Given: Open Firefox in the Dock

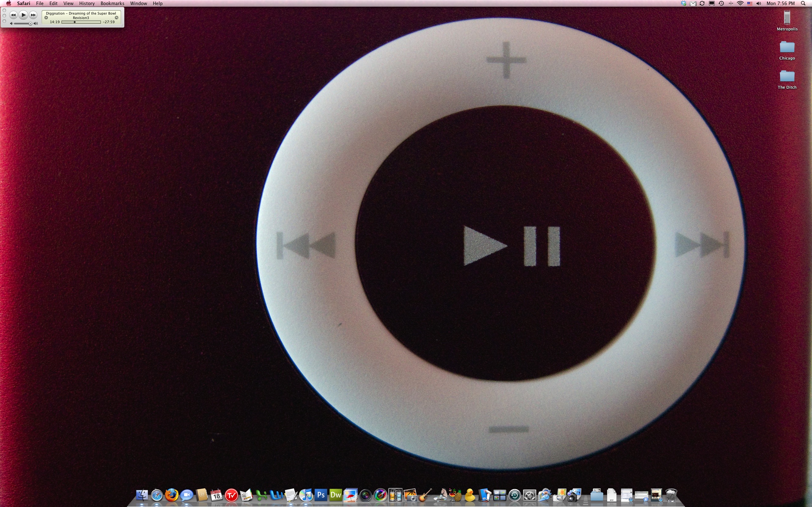Looking at the screenshot, I should (172, 495).
